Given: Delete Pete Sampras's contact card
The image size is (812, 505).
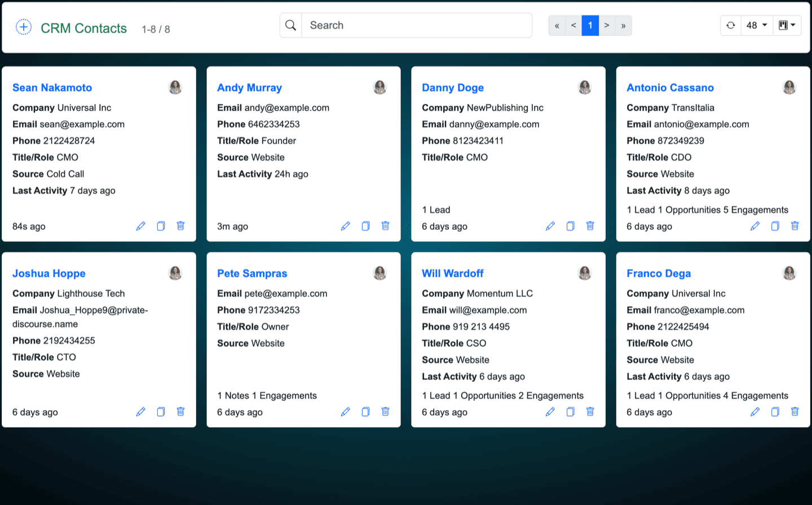Looking at the screenshot, I should pyautogui.click(x=385, y=412).
